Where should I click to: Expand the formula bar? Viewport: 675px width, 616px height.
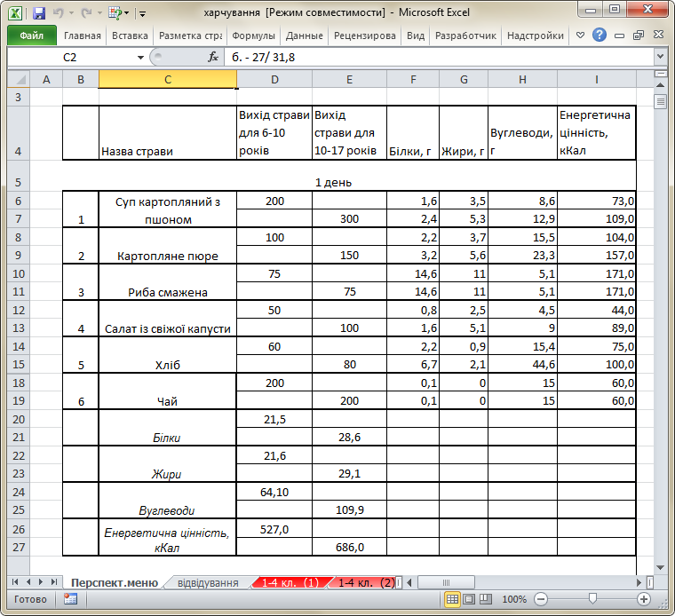tap(660, 56)
